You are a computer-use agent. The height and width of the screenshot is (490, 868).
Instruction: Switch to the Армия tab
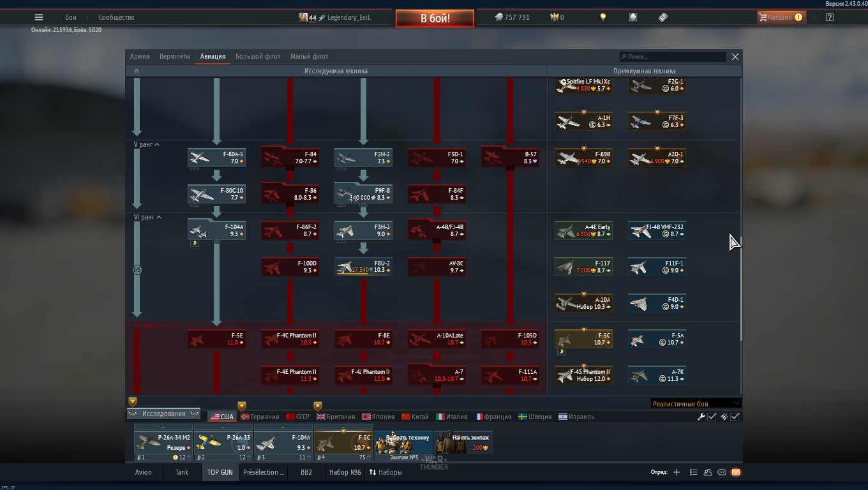(x=140, y=56)
